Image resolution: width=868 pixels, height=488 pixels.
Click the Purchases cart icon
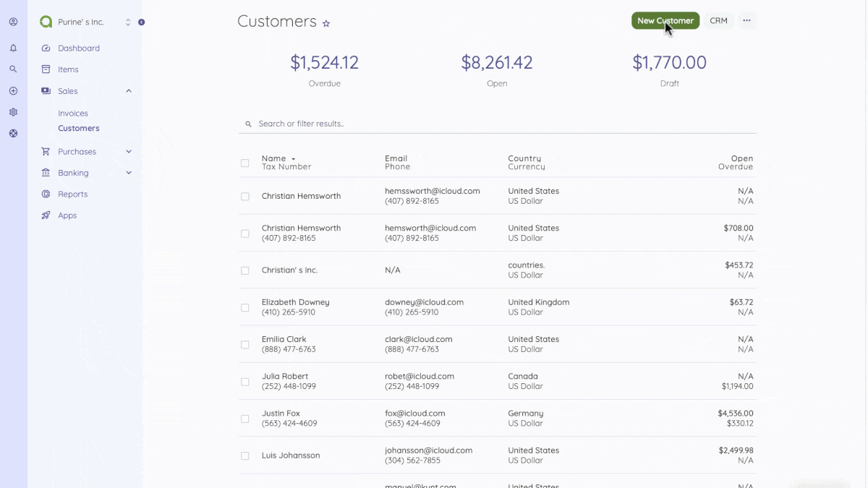46,152
